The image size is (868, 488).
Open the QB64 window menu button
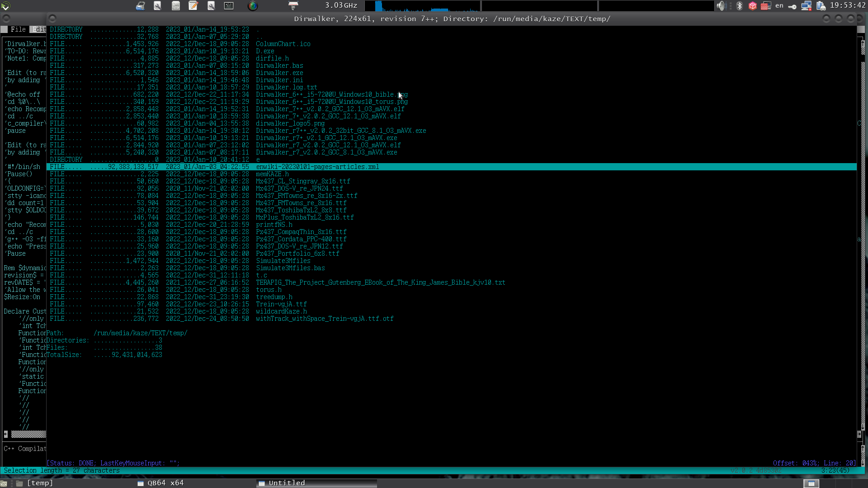tap(6, 19)
